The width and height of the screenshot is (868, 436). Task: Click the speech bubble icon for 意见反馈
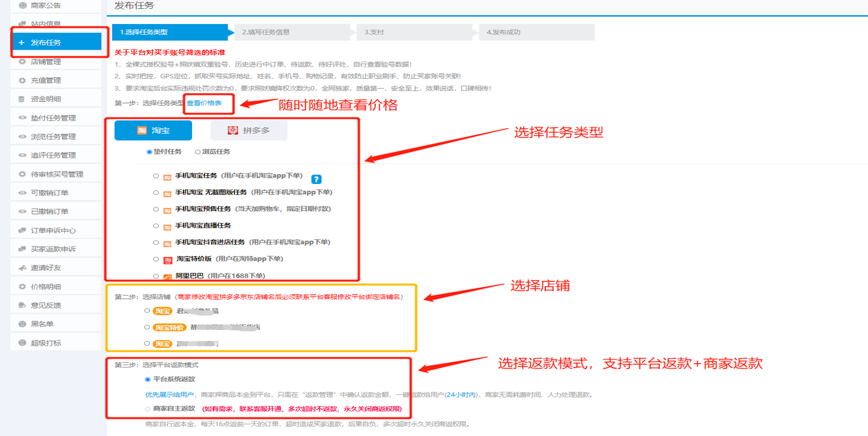(x=22, y=305)
